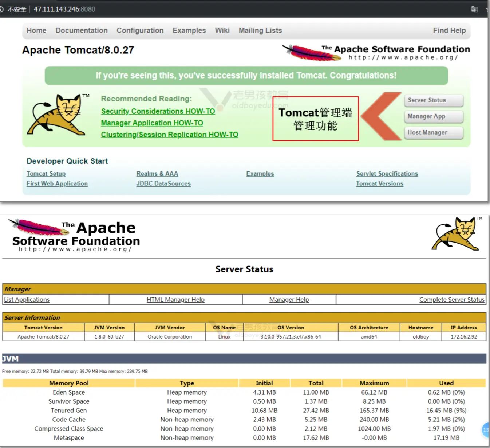Click the amd64 architecture cell
The width and height of the screenshot is (490, 448).
click(369, 337)
